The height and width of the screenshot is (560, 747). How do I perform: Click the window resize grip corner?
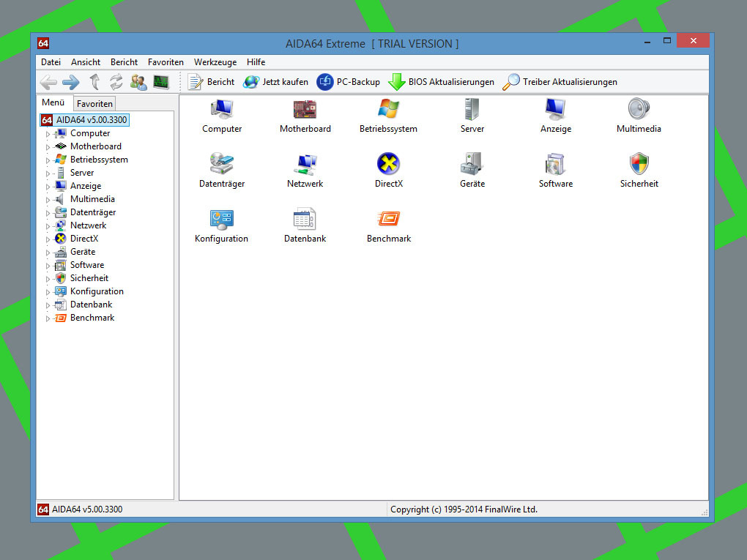click(705, 512)
